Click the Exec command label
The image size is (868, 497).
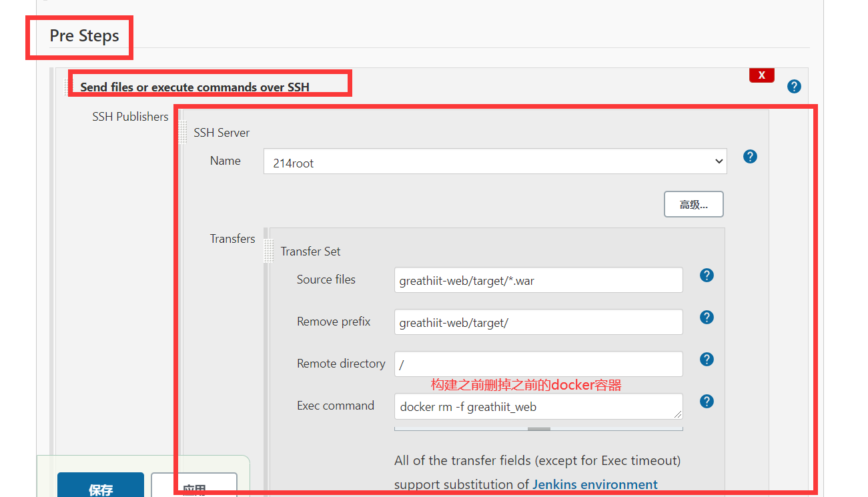pyautogui.click(x=336, y=406)
